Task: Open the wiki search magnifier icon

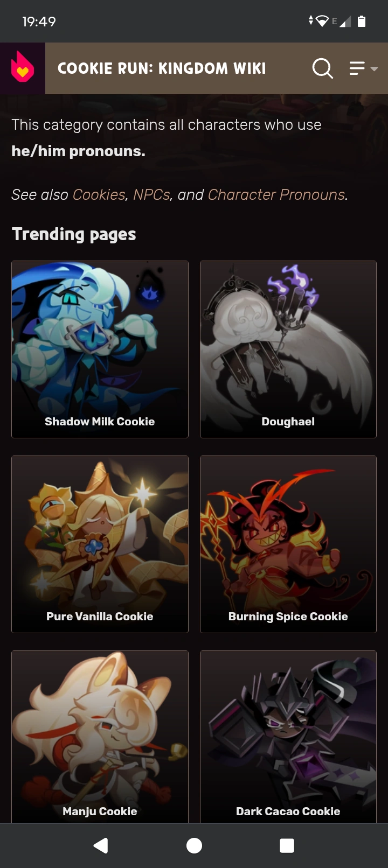Action: point(322,68)
